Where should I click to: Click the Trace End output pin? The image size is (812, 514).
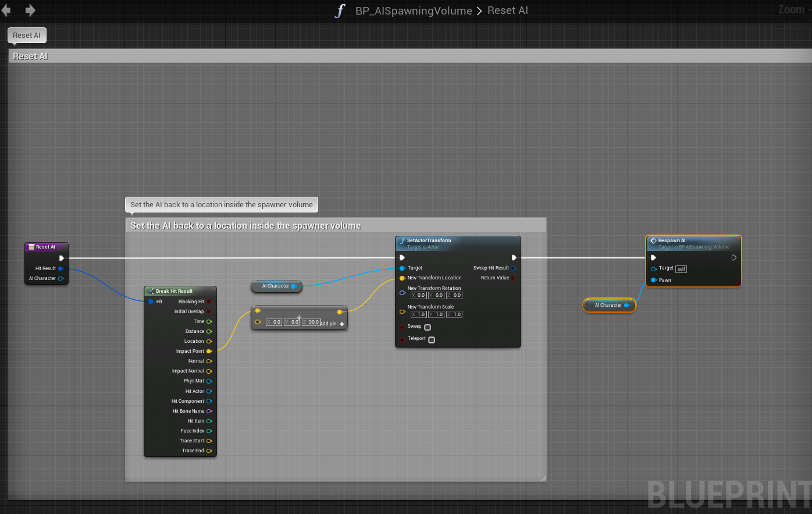pos(209,451)
